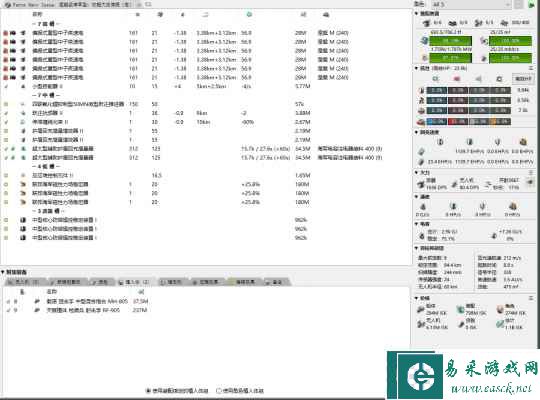The image size is (540, 400).
Task: Click the powergrid icon beside the MW bar
Action: [x=424, y=58]
